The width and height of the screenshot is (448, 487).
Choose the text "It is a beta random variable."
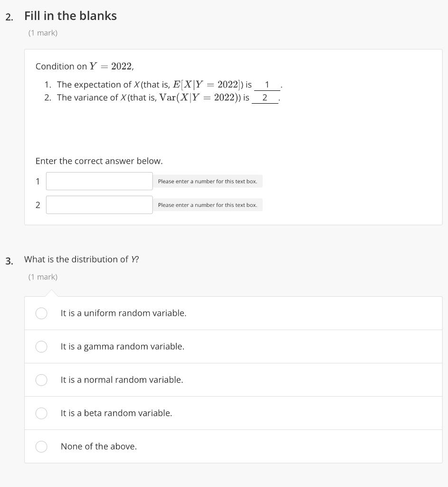(x=116, y=413)
